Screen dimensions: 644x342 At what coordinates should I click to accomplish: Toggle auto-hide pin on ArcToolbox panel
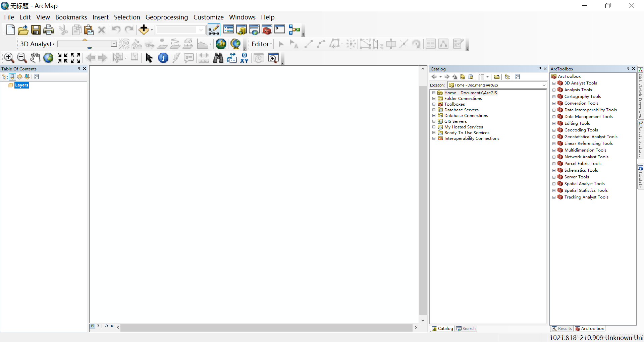[x=628, y=68]
